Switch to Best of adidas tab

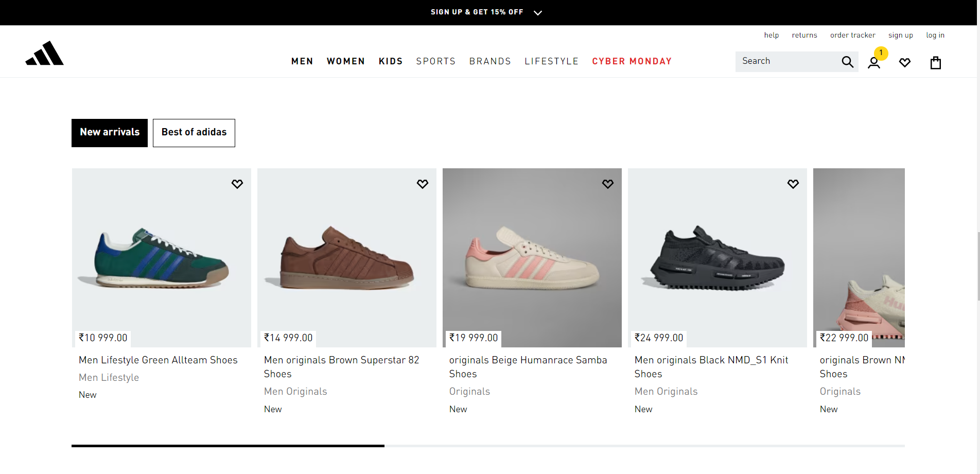pos(194,133)
